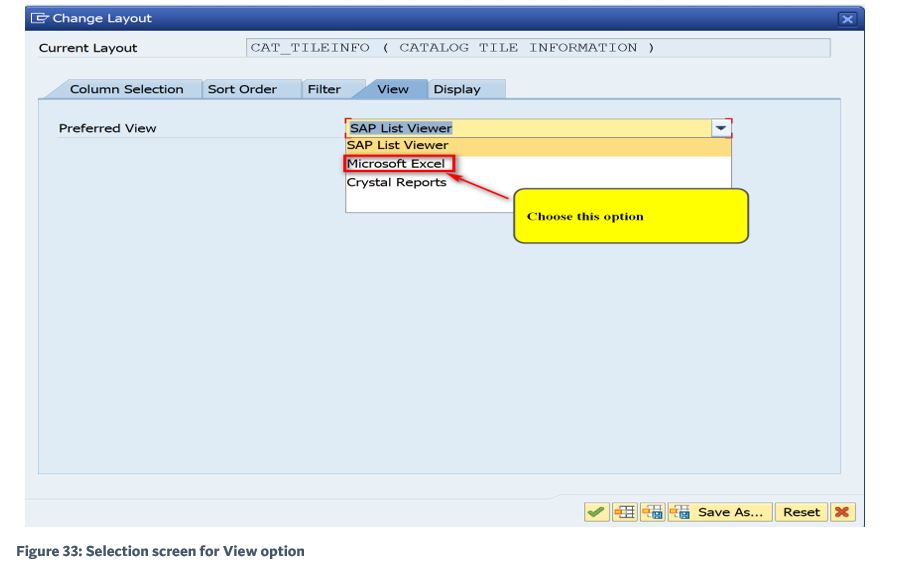Switch to the Column Selection tab
This screenshot has width=902, height=566.
(127, 89)
